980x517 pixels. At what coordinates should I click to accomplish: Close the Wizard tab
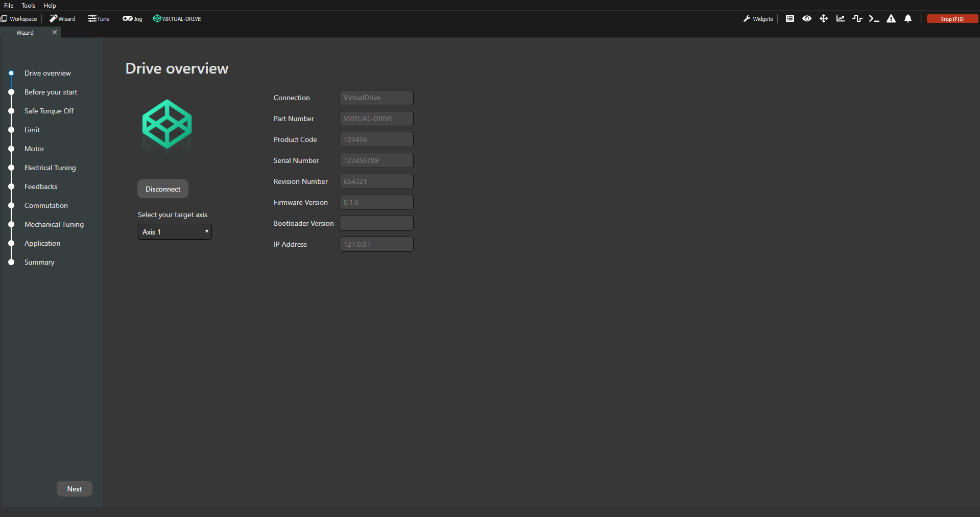click(55, 32)
